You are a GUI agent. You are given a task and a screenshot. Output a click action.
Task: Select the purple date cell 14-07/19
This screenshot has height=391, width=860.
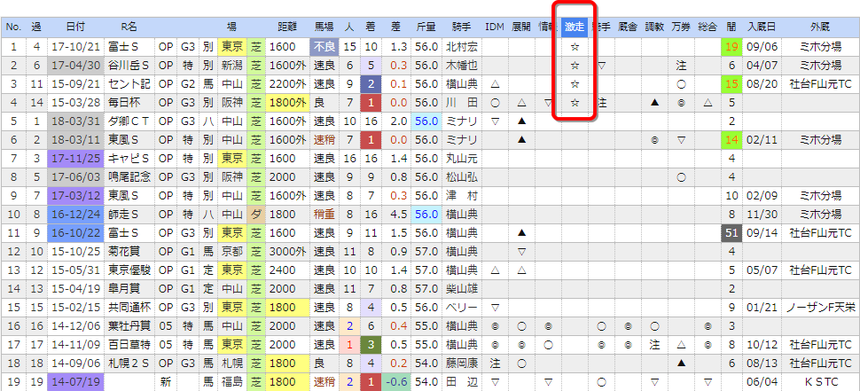click(x=75, y=382)
